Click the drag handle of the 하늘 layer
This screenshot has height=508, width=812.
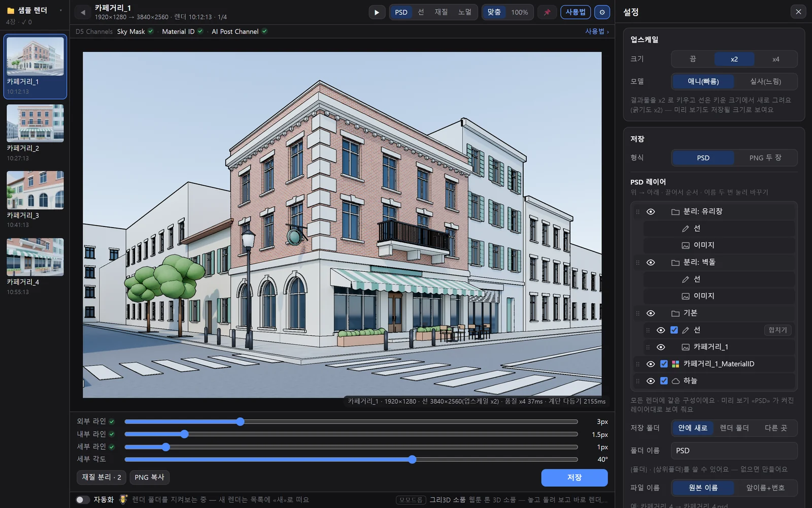point(638,381)
